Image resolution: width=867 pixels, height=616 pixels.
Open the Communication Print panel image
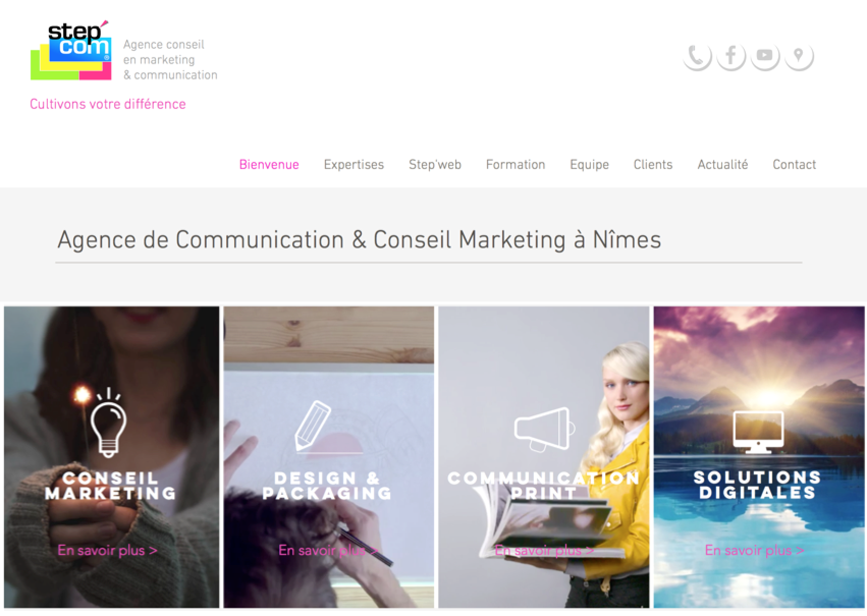point(544,457)
